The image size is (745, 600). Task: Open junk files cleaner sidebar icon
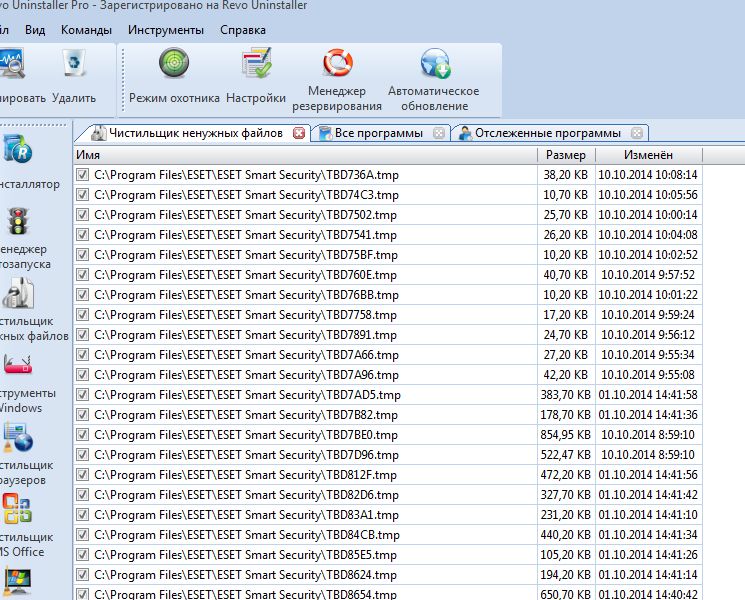coord(18,293)
